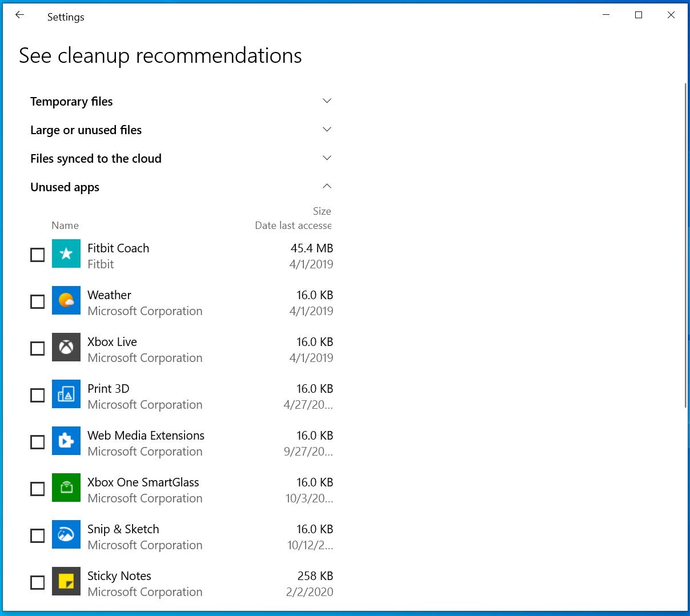Click the 45.4 MB size value
This screenshot has height=616, width=690.
(312, 248)
